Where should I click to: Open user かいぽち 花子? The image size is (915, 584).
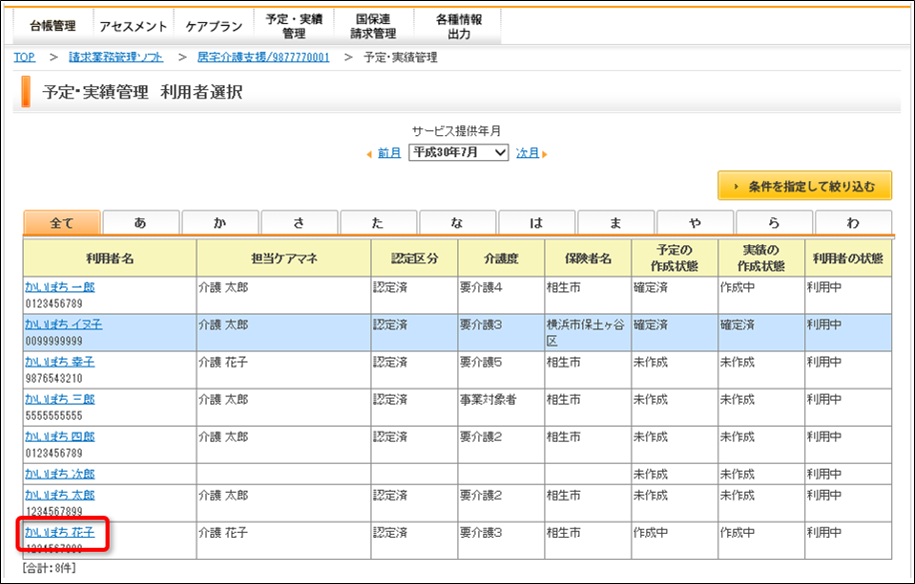[60, 532]
